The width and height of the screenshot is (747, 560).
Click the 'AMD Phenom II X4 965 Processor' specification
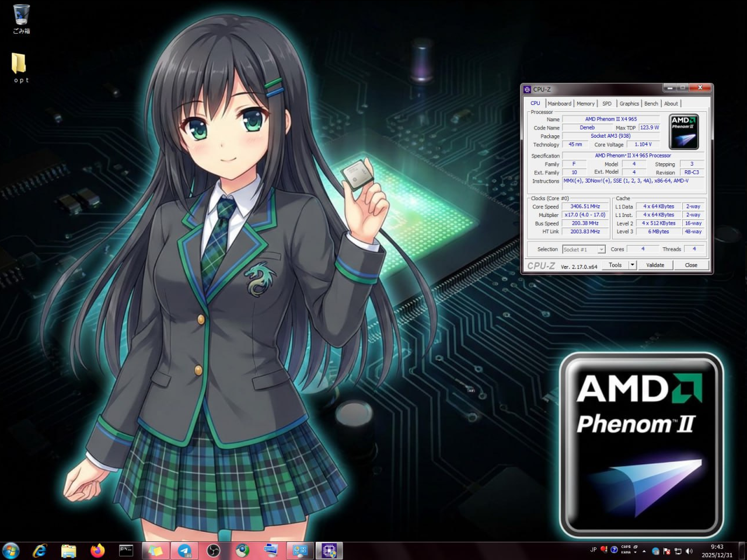pos(633,156)
